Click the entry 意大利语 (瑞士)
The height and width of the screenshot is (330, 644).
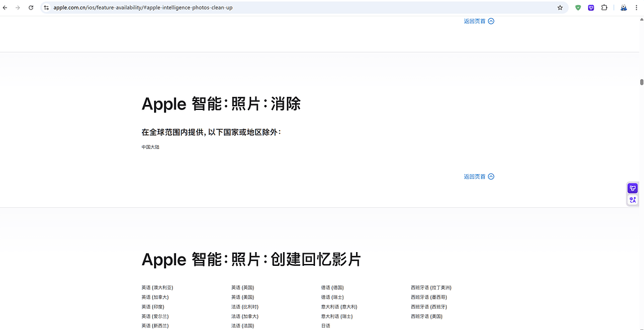[337, 316]
